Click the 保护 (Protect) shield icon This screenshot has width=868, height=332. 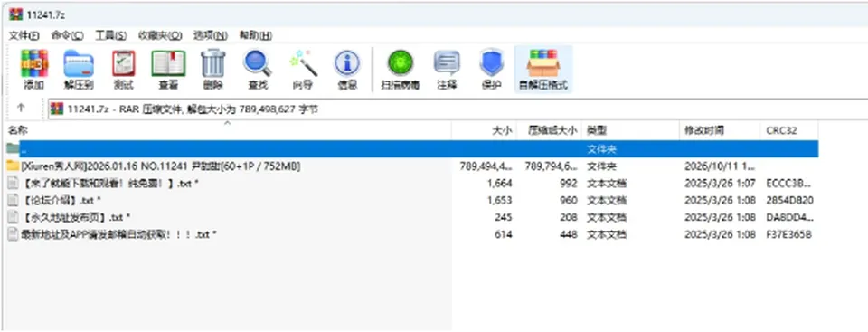pos(491,70)
